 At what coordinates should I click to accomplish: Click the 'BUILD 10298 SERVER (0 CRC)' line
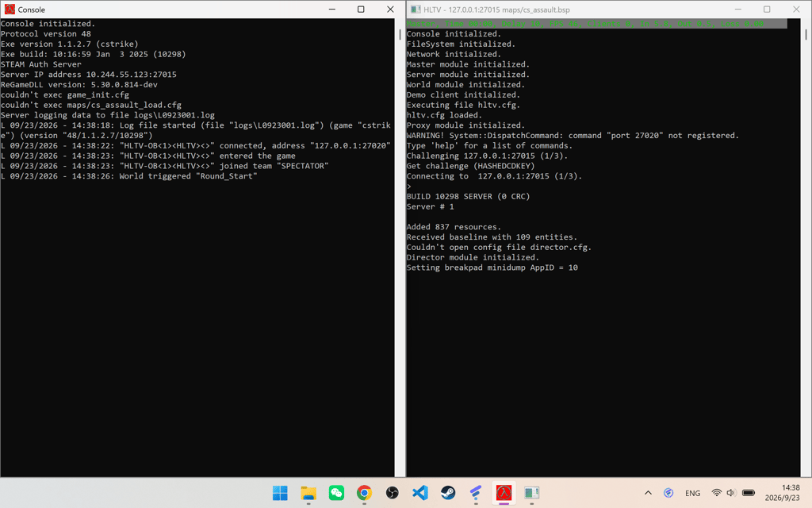(x=468, y=197)
